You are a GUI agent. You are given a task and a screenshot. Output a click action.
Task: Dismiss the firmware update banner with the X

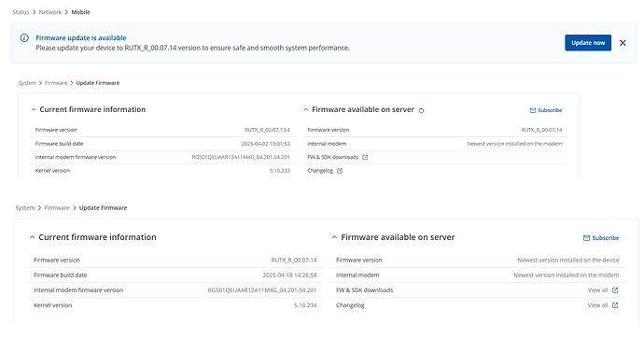[x=623, y=43]
